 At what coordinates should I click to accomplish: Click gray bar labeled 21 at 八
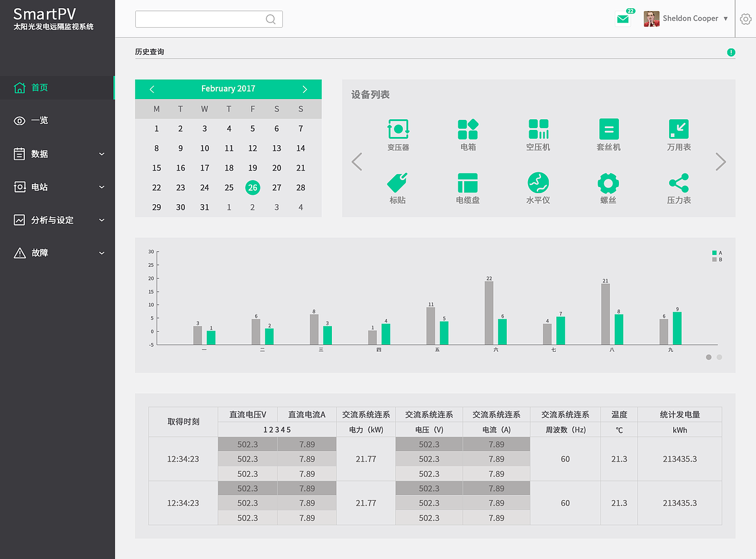pyautogui.click(x=605, y=314)
